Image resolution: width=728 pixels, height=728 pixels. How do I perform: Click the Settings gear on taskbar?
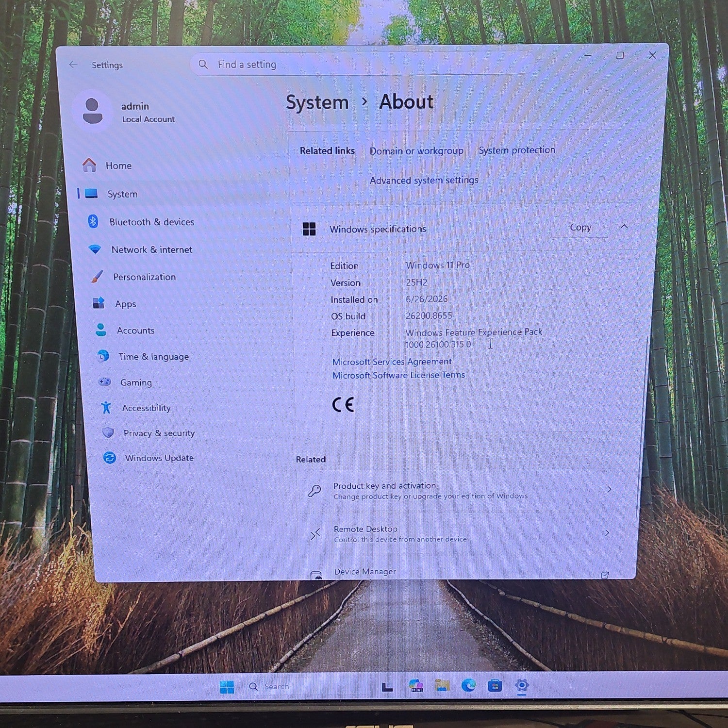[x=522, y=686]
